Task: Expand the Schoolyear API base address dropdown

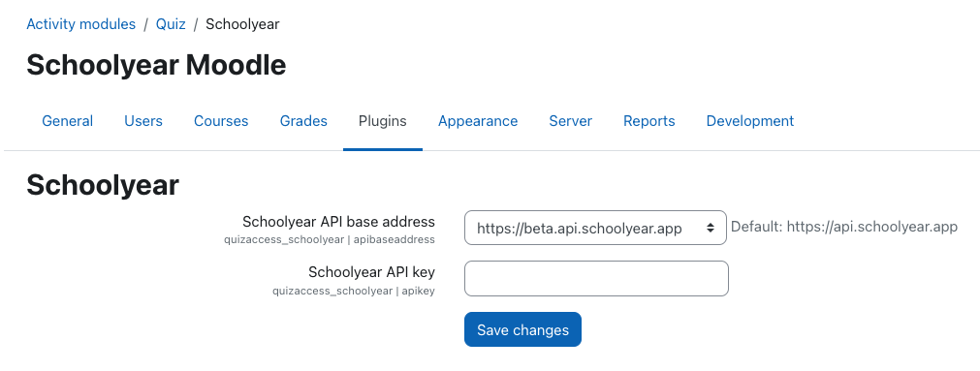Action: coord(595,228)
